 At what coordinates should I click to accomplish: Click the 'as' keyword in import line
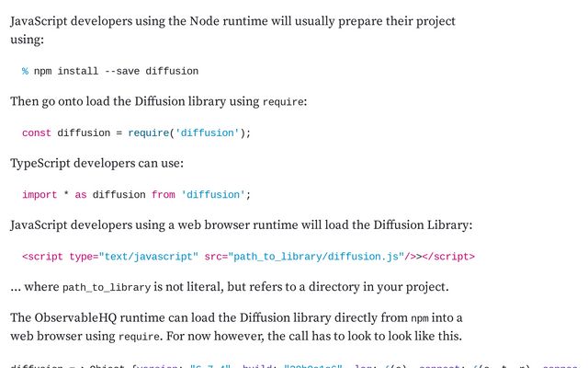81,195
